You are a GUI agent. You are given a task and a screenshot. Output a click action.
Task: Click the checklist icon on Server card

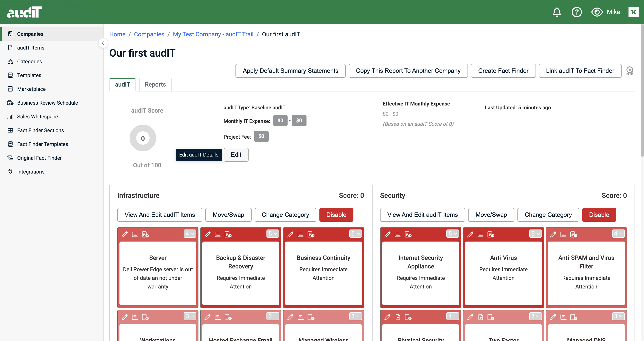click(x=145, y=234)
